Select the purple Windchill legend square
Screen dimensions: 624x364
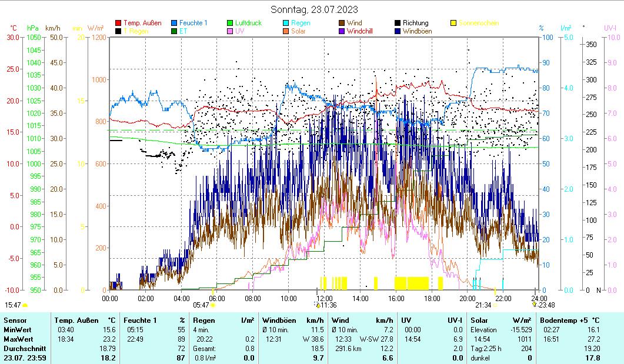pyautogui.click(x=342, y=31)
